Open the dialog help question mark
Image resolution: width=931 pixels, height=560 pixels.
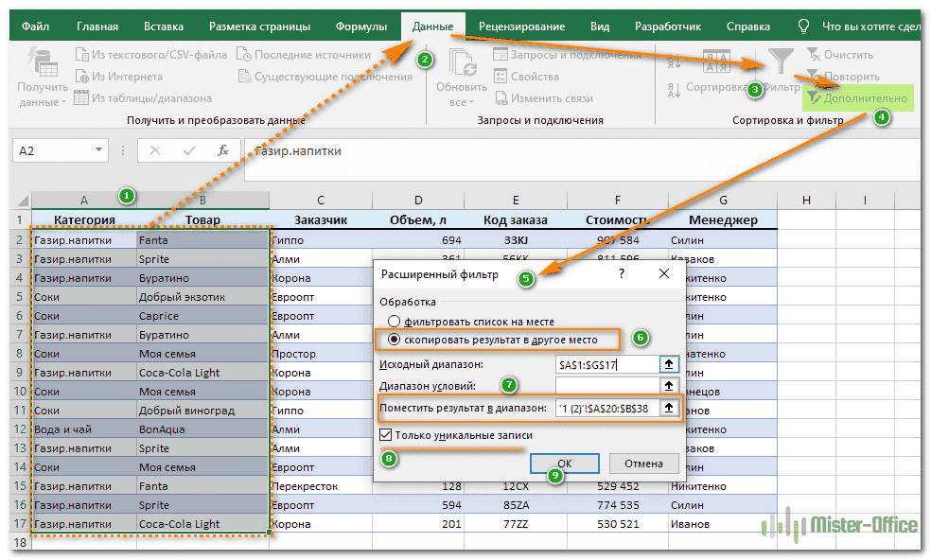622,273
